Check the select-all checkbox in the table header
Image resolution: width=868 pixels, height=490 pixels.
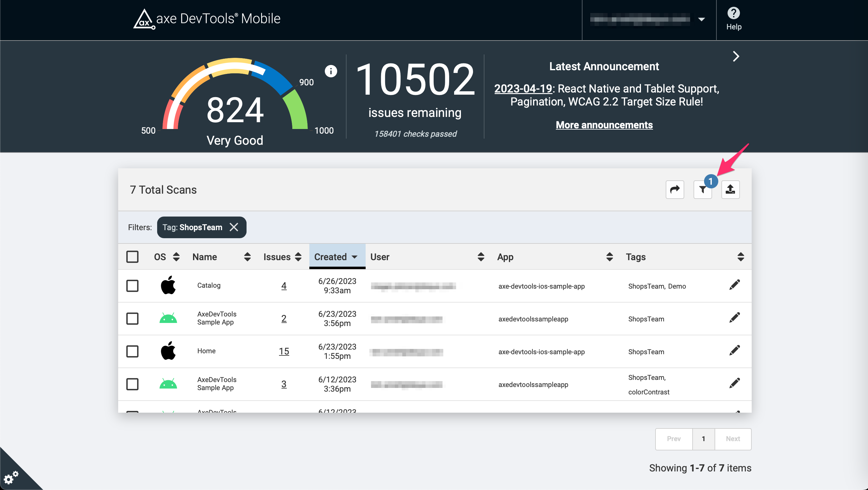pos(132,256)
